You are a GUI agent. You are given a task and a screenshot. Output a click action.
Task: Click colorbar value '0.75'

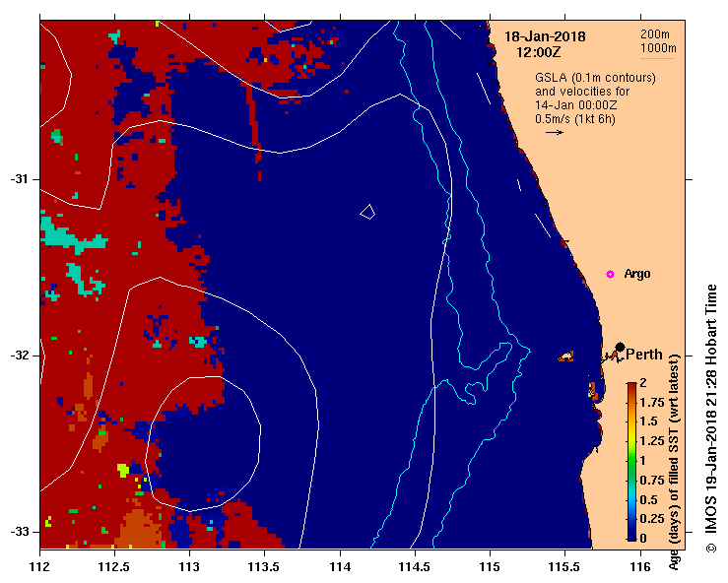652,480
